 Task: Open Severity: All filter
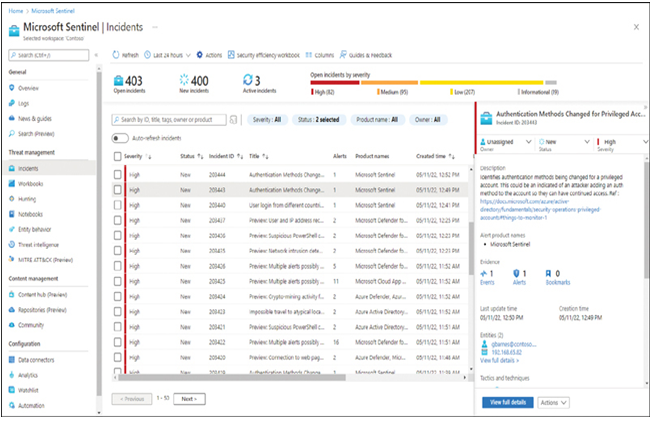(267, 120)
